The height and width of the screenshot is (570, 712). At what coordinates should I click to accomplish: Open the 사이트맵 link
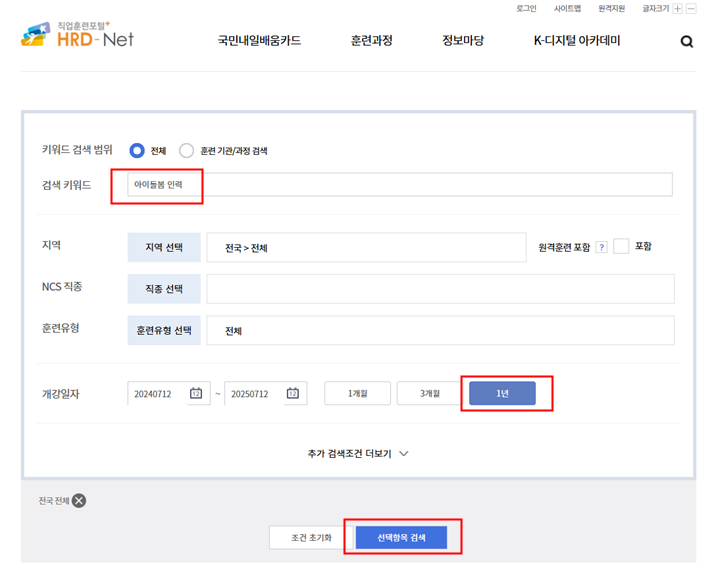click(567, 9)
